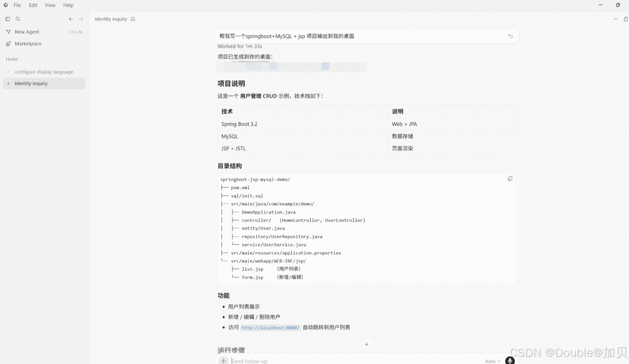Click the 用户列表展示 bullet
Screen dimensions: 629x364
[x=244, y=307]
